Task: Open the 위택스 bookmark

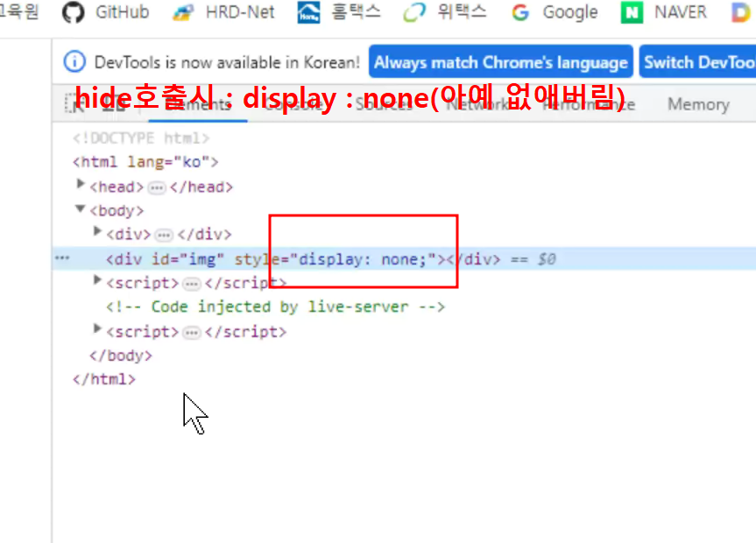Action: point(445,12)
